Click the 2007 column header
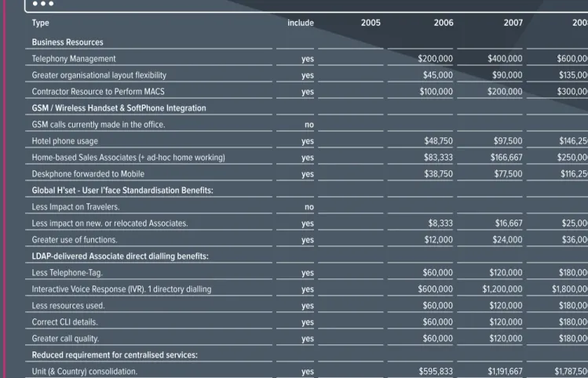 click(x=513, y=23)
